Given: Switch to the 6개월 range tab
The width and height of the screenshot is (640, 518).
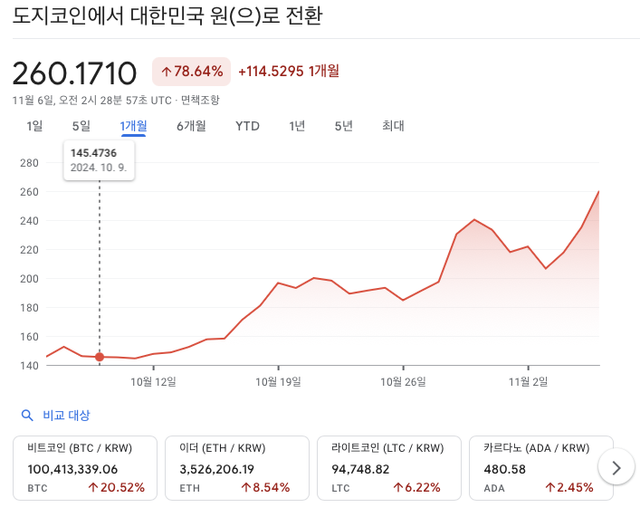Looking at the screenshot, I should coord(191,126).
